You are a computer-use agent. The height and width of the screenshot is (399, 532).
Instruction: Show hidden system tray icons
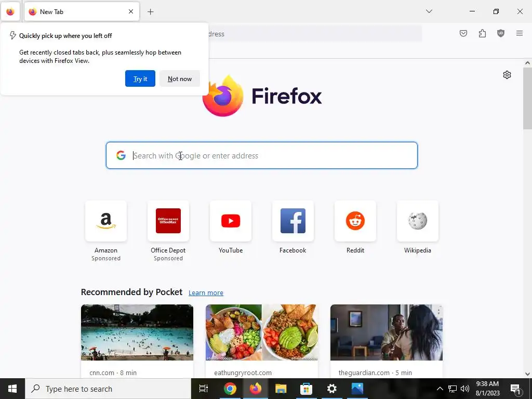tap(440, 389)
